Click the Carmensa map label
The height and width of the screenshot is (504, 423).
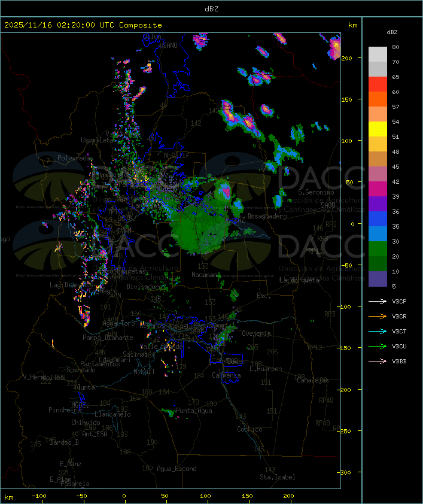[226, 375]
